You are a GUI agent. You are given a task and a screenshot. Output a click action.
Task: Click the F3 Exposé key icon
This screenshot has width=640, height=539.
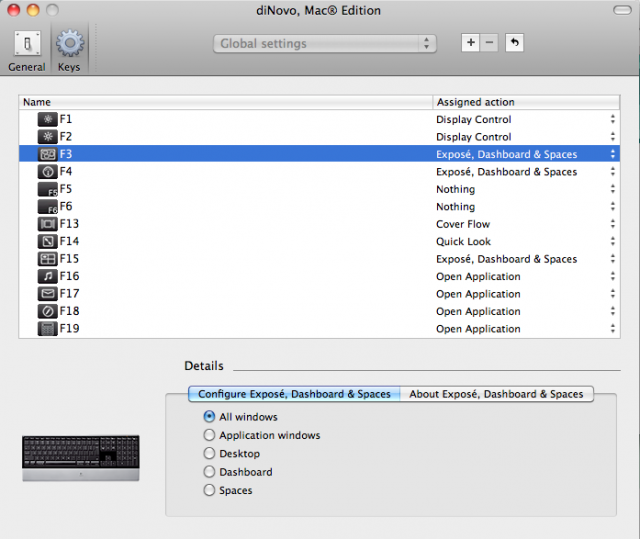click(47, 154)
